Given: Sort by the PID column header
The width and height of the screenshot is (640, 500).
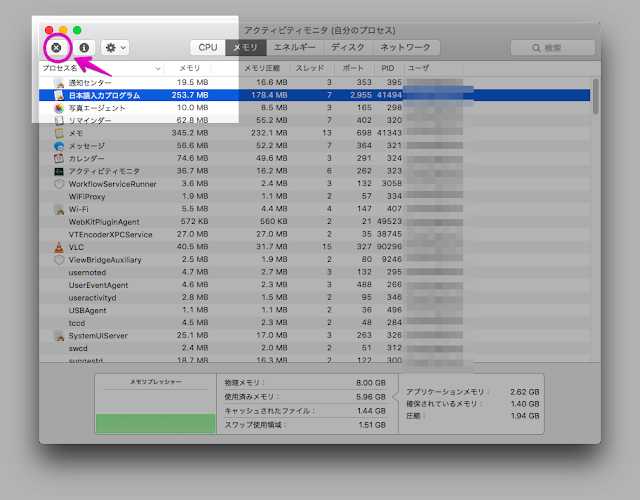Looking at the screenshot, I should coord(388,68).
